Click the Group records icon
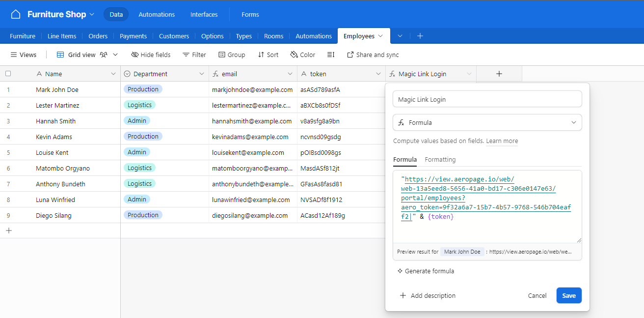644x318 pixels. point(222,55)
